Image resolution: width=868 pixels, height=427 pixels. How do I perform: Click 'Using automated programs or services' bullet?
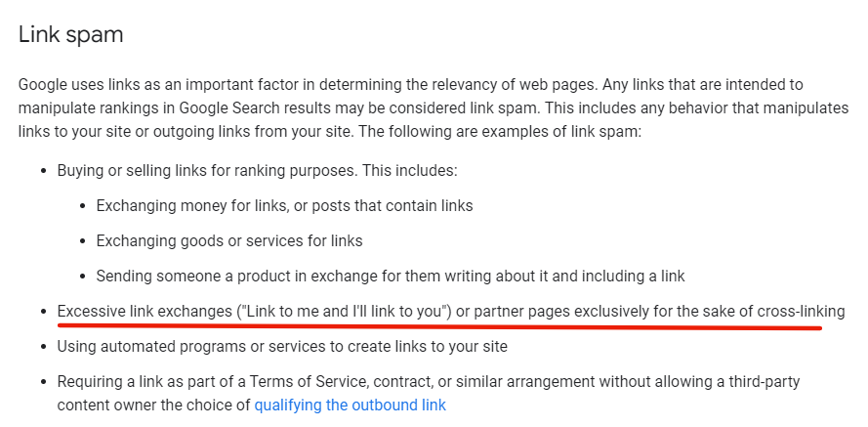(282, 347)
